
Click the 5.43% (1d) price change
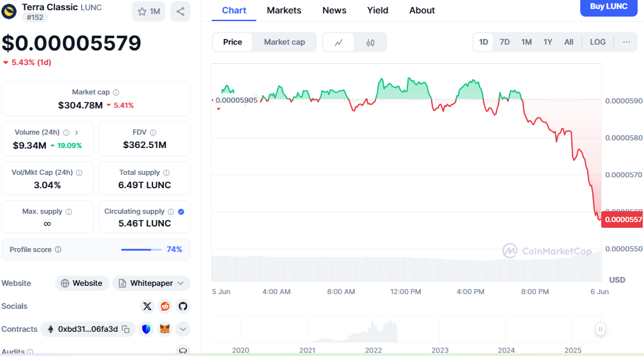pyautogui.click(x=27, y=63)
